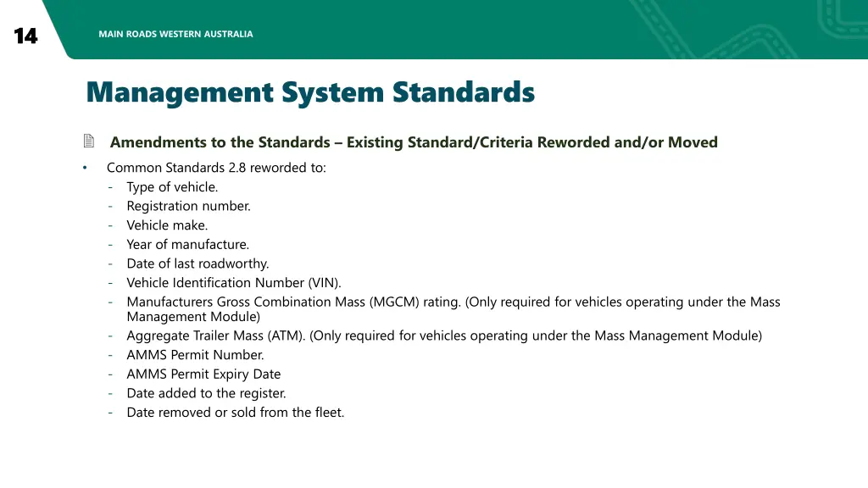
Task: Select the Vehicle make line
Action: (167, 225)
